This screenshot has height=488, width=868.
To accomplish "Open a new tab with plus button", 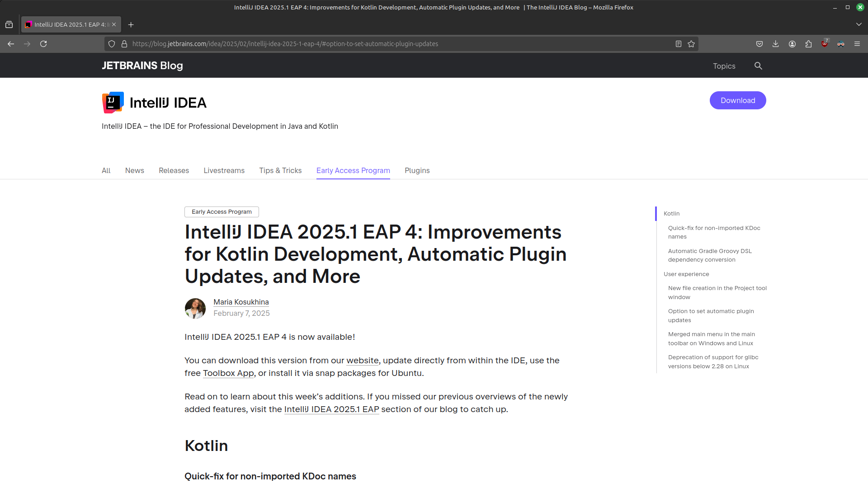I will (131, 24).
